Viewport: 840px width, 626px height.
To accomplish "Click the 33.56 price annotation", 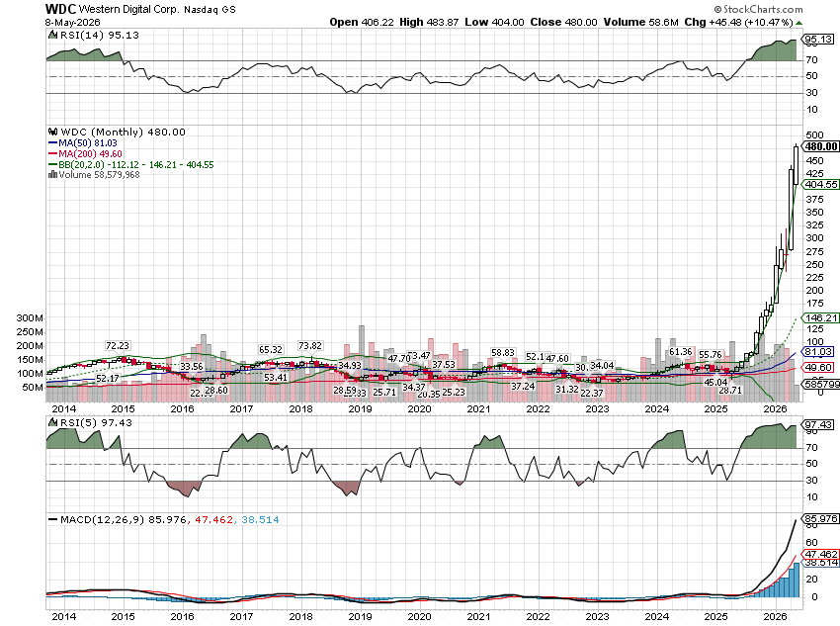I will (x=192, y=367).
